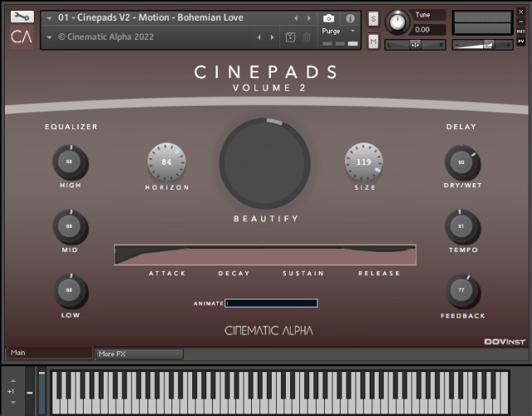Click the instrument name text Bohemian Love
The image size is (532, 416).
[x=210, y=17]
